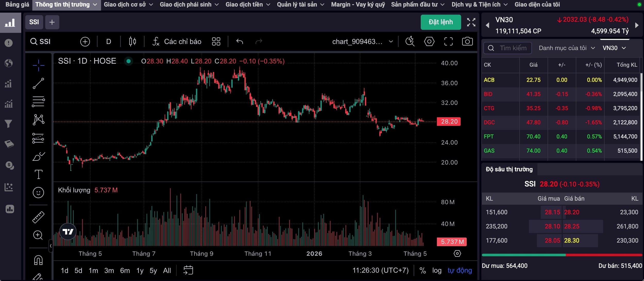The height and width of the screenshot is (281, 644).
Task: Open the Các chỉ báo indicators button
Action: pos(177,42)
